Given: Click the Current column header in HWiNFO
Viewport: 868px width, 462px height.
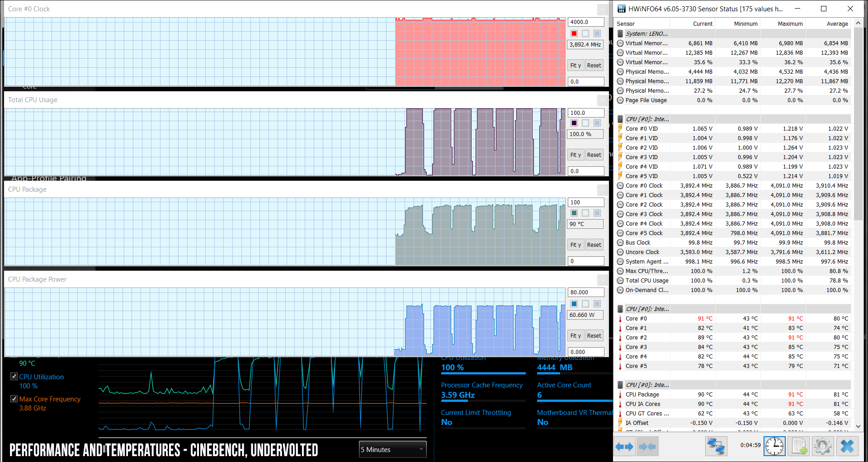Looking at the screenshot, I should click(x=692, y=24).
